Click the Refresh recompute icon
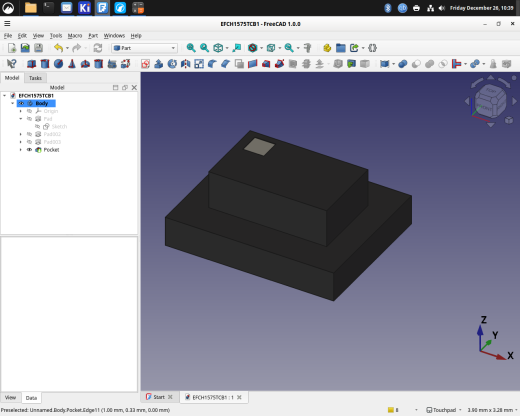Image resolution: width=520 pixels, height=416 pixels. tap(98, 48)
